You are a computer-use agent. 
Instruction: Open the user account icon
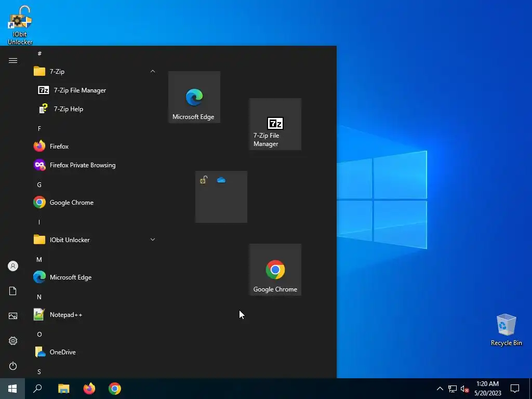[13, 266]
